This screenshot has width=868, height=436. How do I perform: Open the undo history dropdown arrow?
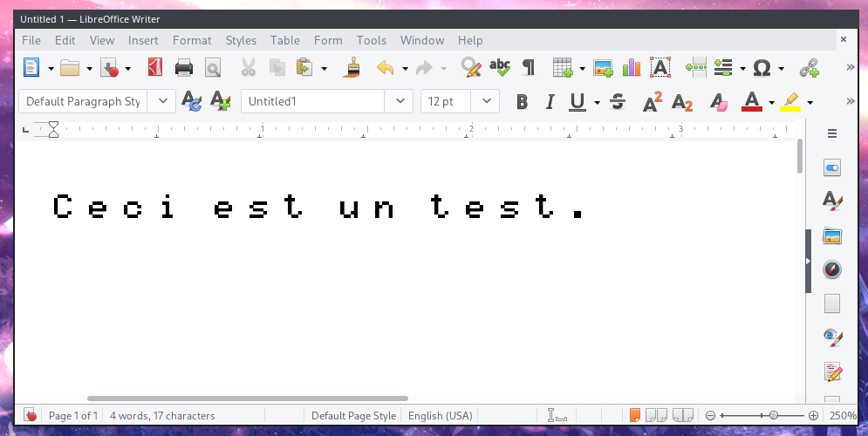click(405, 69)
